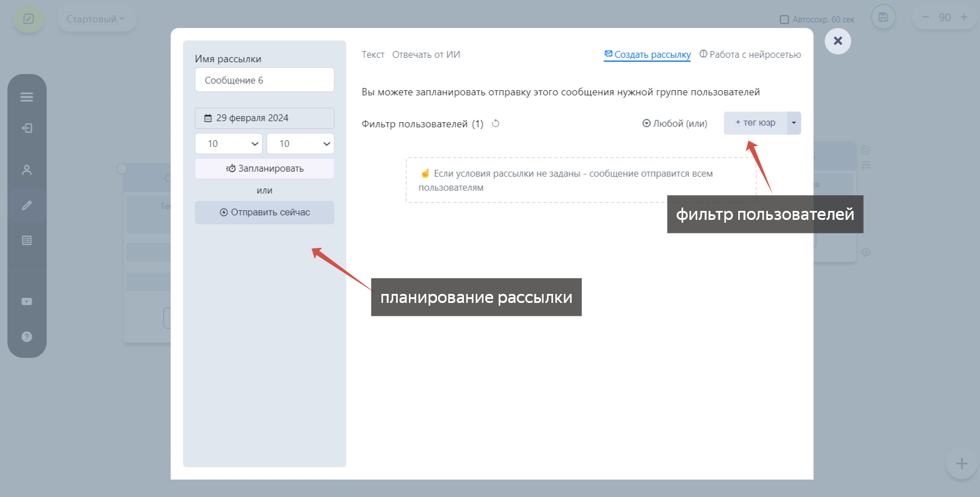980x497 pixels.
Task: Click the zoom value 90
Action: pyautogui.click(x=945, y=17)
